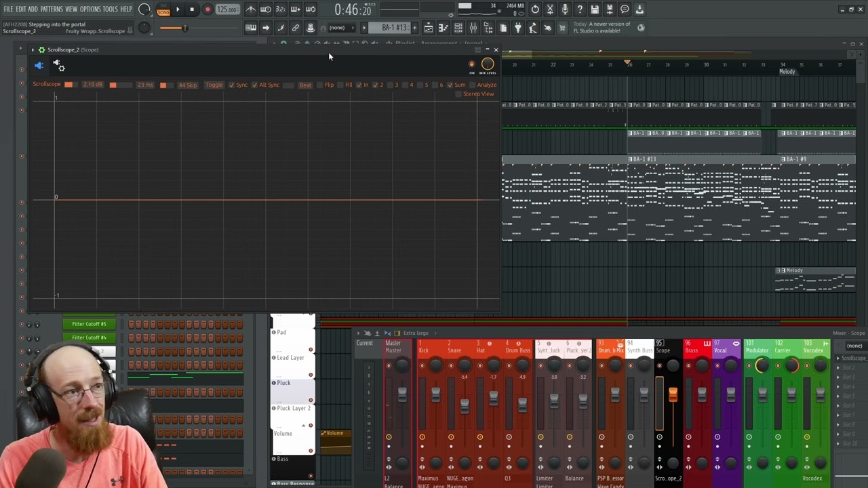Click the Filter Cutoff #5 track label
Image resolution: width=868 pixels, height=488 pixels.
(90, 324)
